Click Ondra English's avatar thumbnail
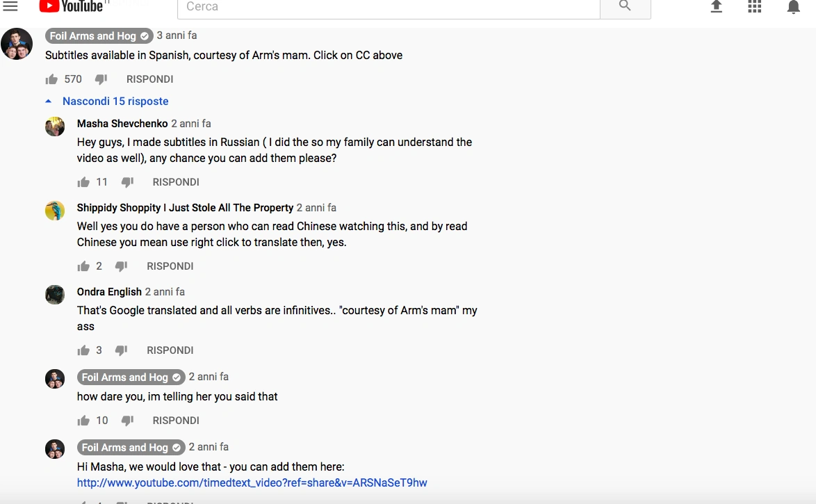Screen dimensions: 816x504 (x=55, y=295)
